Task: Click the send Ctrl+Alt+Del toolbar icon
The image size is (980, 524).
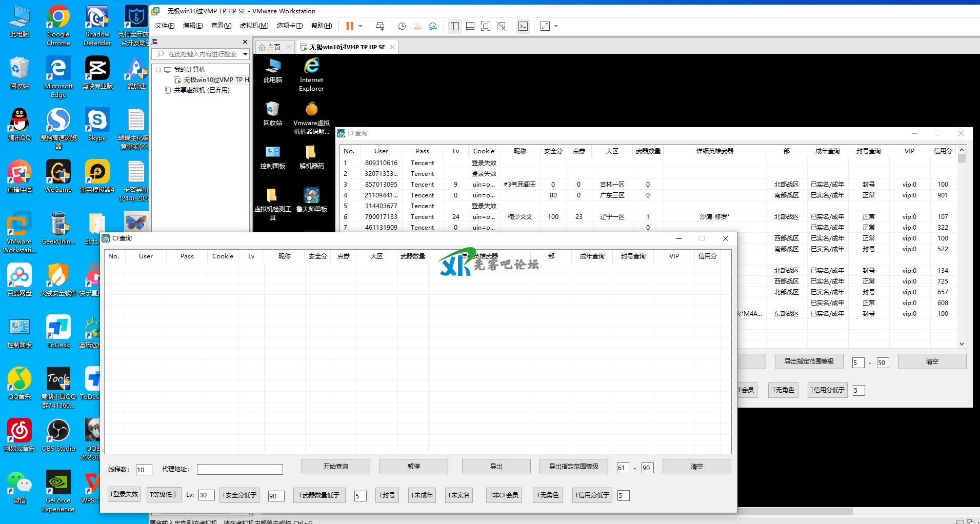Action: click(380, 26)
